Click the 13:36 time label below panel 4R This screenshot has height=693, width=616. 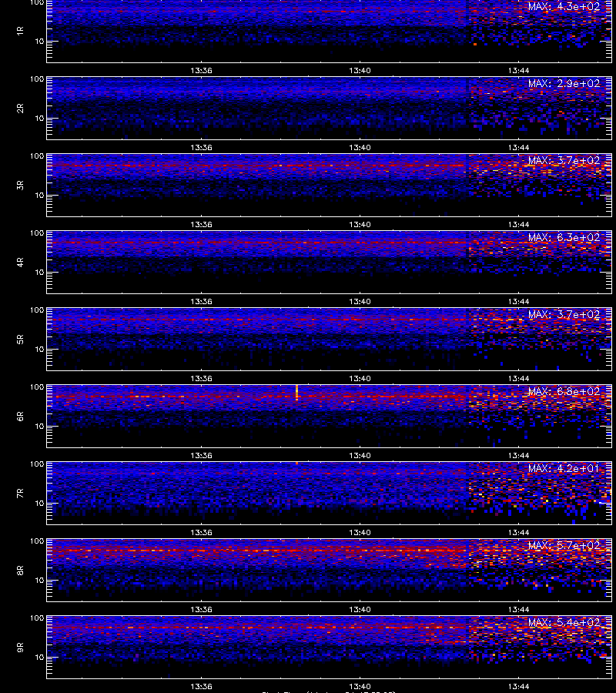pyautogui.click(x=201, y=301)
